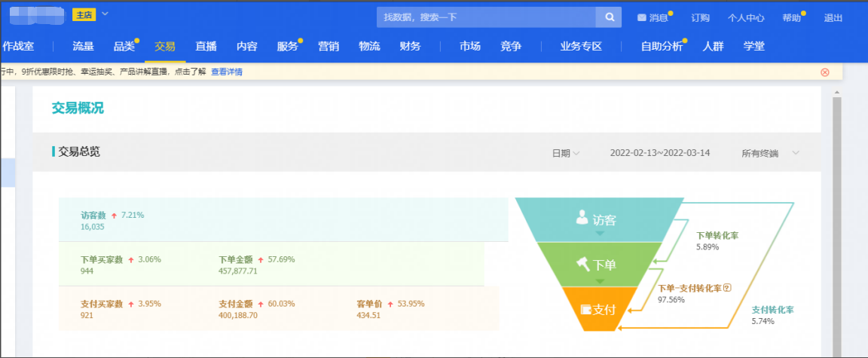Click 退出 to log out

(833, 18)
